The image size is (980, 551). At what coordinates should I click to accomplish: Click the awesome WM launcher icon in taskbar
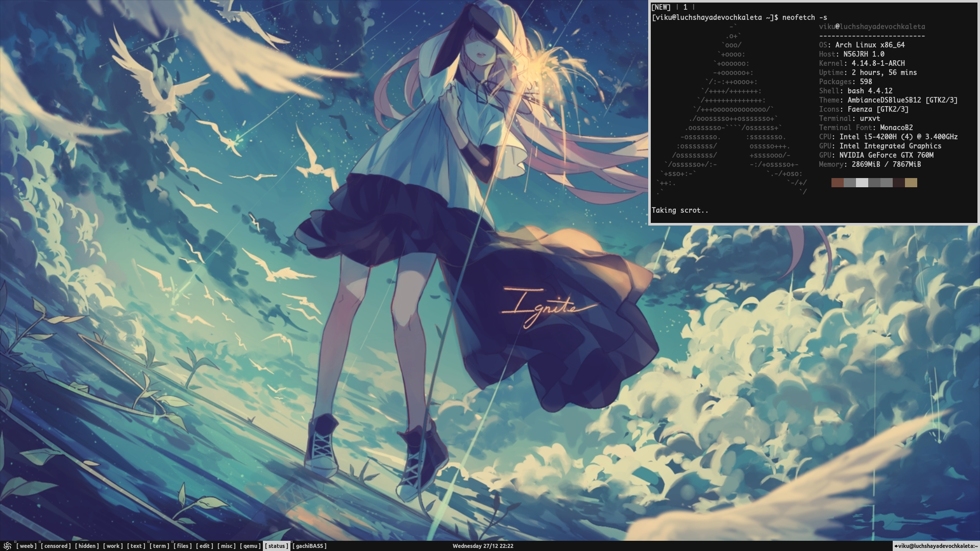pos(7,546)
